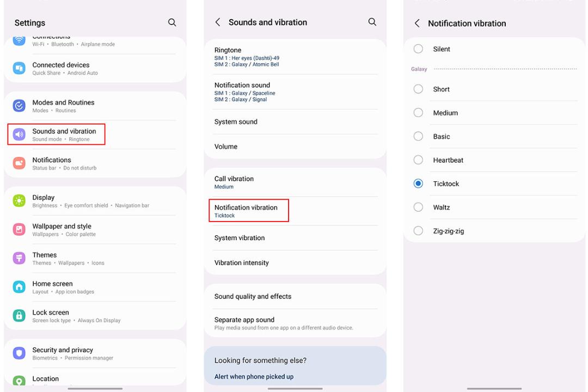Image resolution: width=588 pixels, height=392 pixels.
Task: Tap Alert when phone picked up link
Action: (x=254, y=377)
